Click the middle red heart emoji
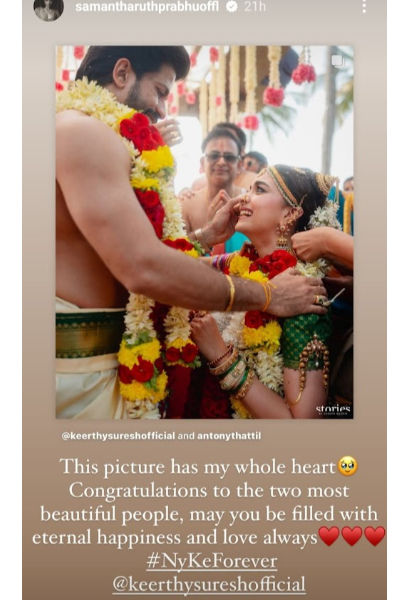This screenshot has width=400, height=600. pos(352,536)
